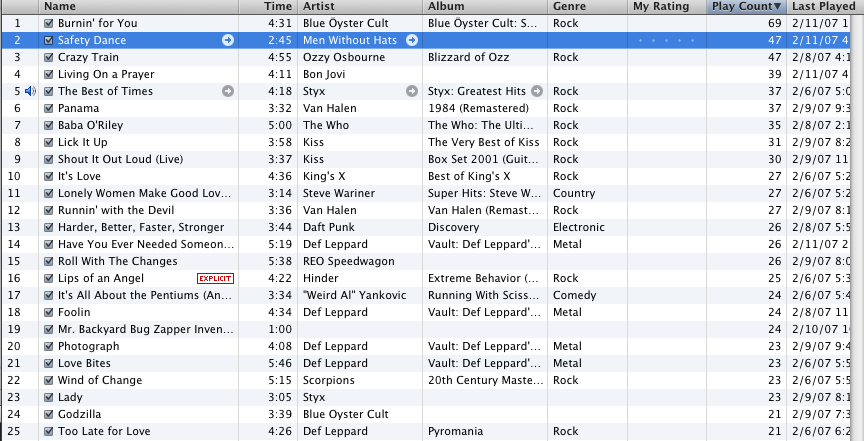864x441 pixels.
Task: Click the vertical scrollbar on the right edge
Action: (857, 227)
